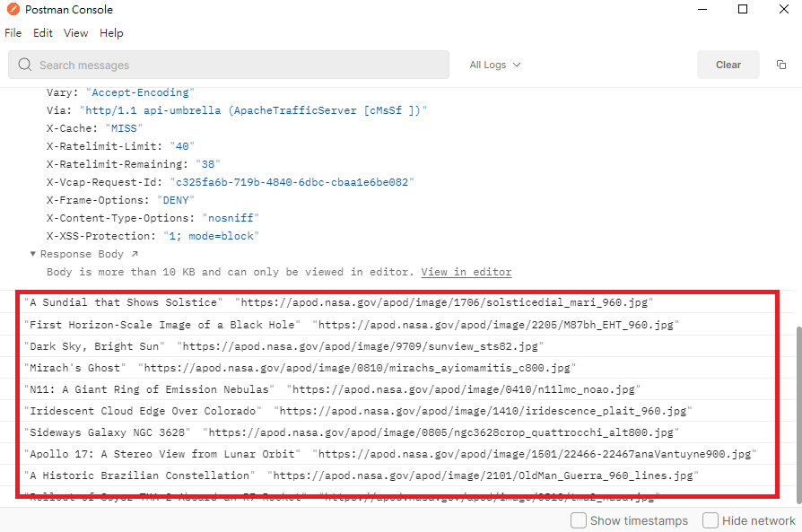Screen dimensions: 802x532
Task: Open the All Logs filter dropdown
Action: click(495, 65)
